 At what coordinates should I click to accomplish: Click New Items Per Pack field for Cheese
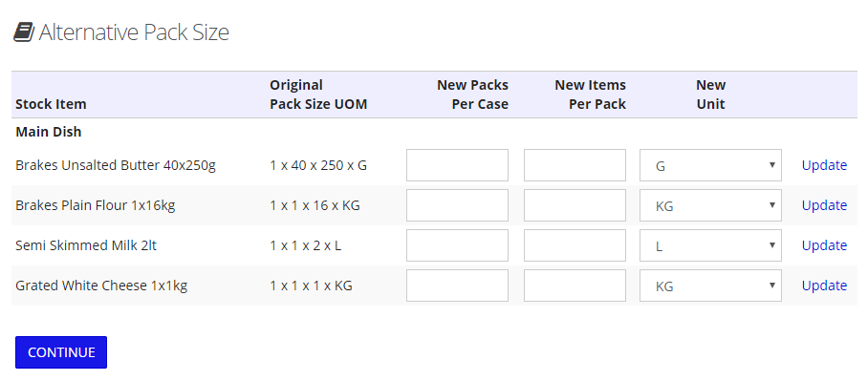click(575, 286)
